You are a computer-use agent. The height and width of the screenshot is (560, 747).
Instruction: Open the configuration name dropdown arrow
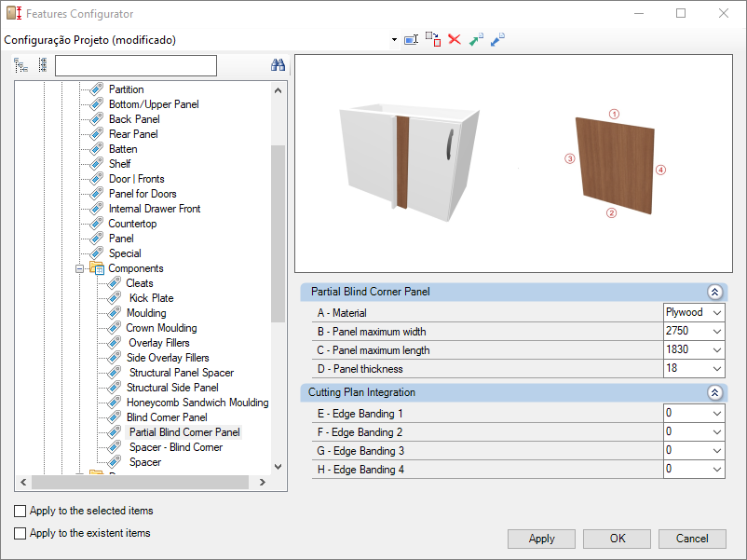click(395, 39)
